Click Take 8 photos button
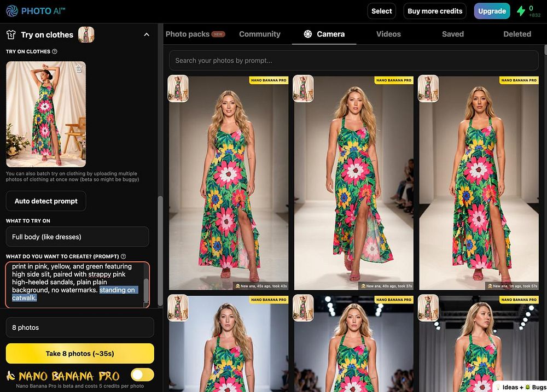 coord(80,354)
